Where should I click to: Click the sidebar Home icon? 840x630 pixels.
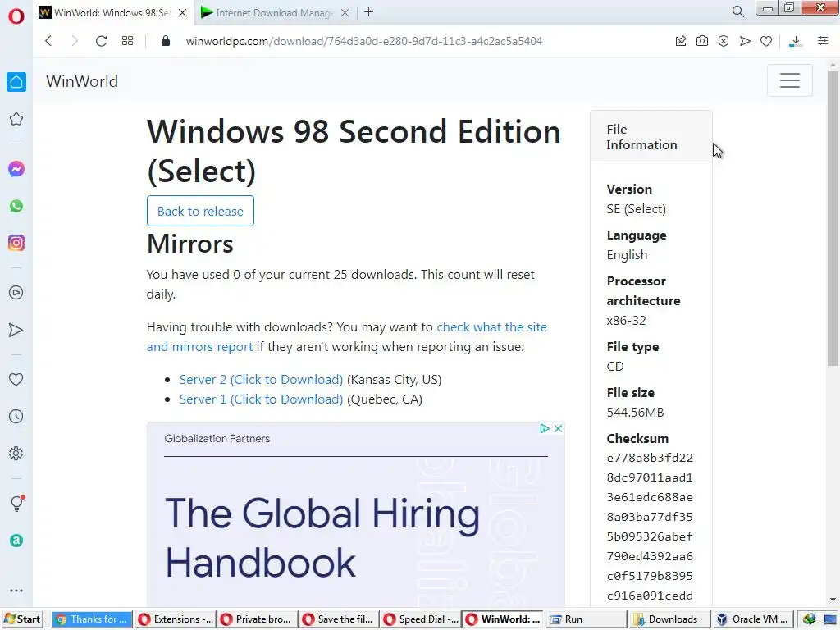[16, 82]
